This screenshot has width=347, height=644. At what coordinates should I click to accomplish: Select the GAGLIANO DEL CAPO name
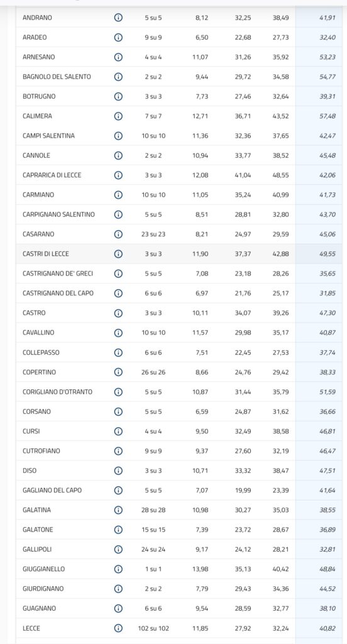[52, 491]
